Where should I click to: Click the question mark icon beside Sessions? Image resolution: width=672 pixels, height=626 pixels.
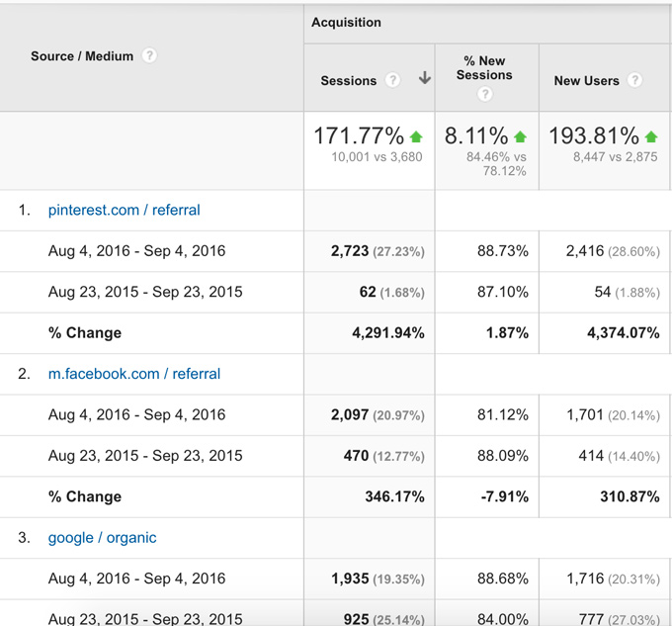coord(392,80)
